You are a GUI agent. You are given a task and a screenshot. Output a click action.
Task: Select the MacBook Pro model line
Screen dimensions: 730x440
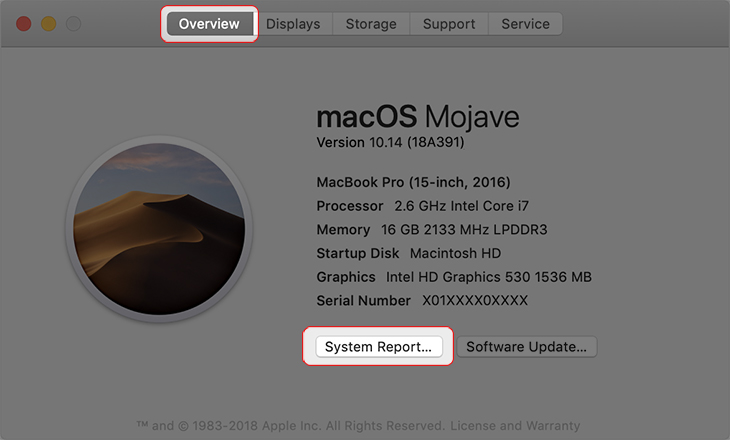click(x=413, y=182)
